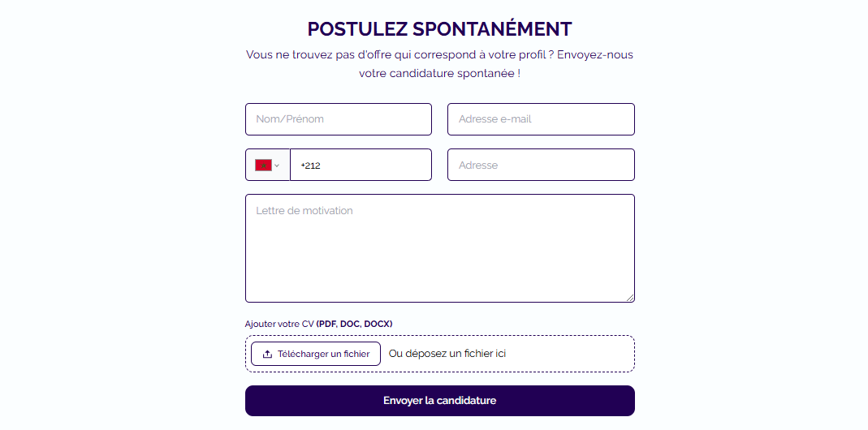
Task: Click 'votre candidature spontanée !' text line
Action: 439,73
